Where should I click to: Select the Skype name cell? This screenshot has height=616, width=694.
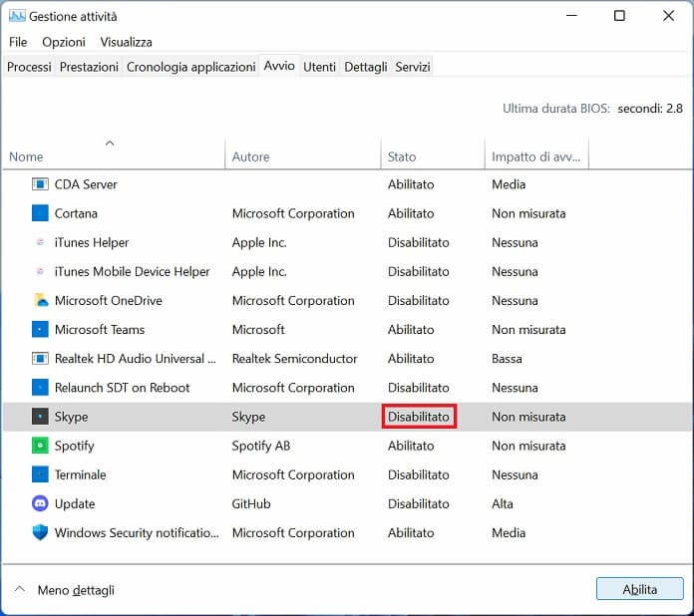click(71, 417)
